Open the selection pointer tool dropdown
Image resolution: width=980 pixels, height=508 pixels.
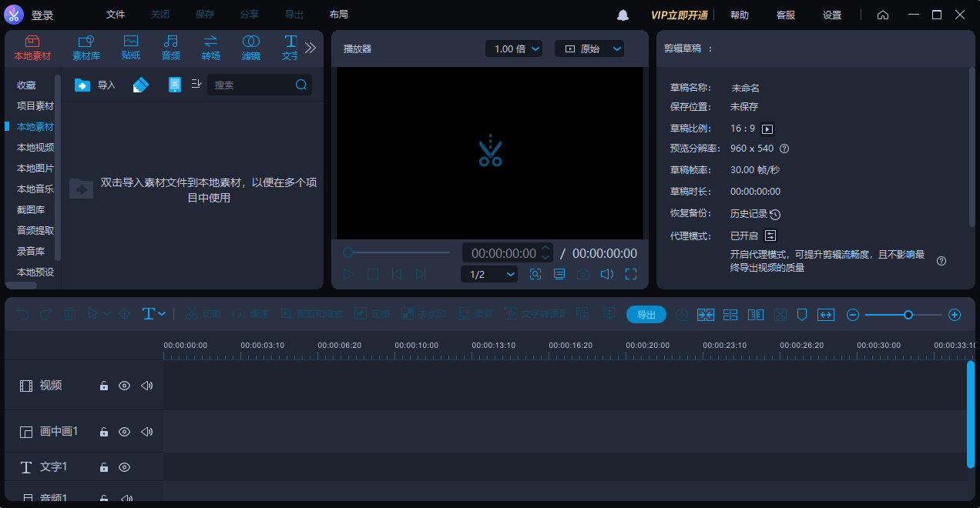tap(107, 314)
